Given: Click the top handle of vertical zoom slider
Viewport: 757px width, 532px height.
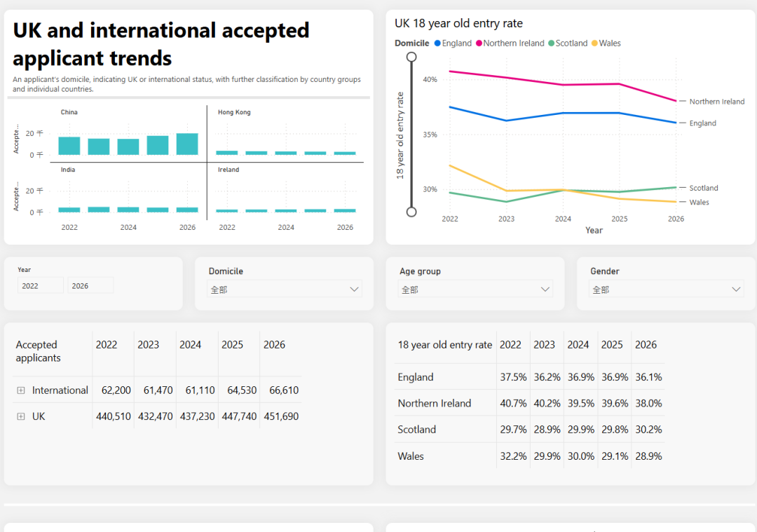Looking at the screenshot, I should pos(411,57).
